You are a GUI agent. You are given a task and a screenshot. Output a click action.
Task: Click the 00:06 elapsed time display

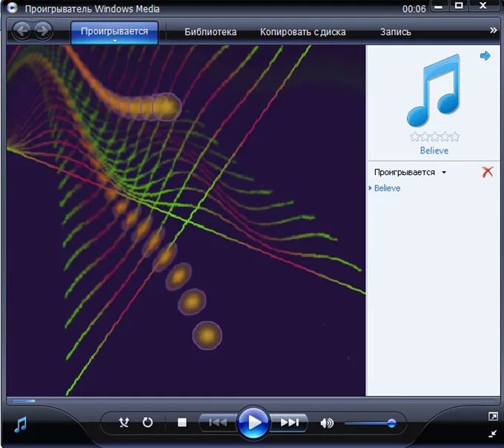tap(414, 9)
